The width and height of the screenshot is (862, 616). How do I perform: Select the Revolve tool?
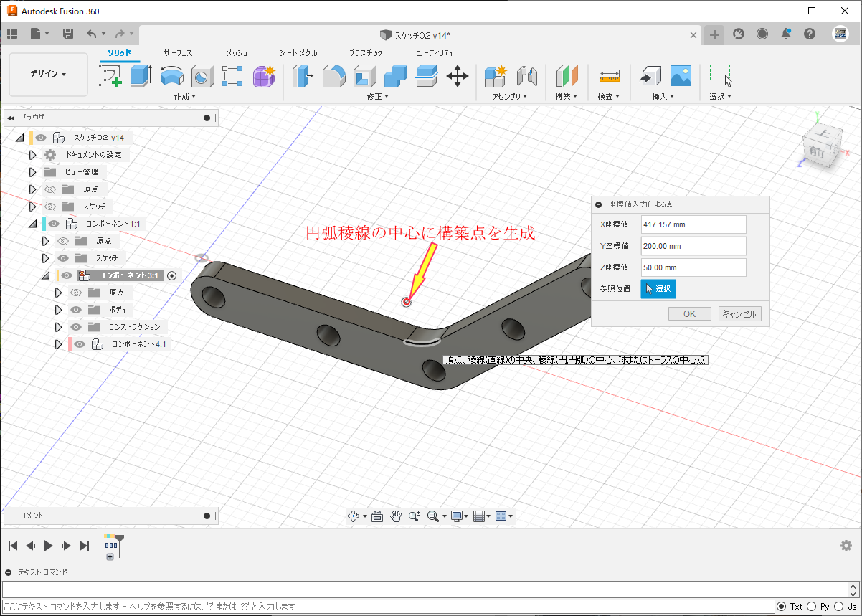171,76
